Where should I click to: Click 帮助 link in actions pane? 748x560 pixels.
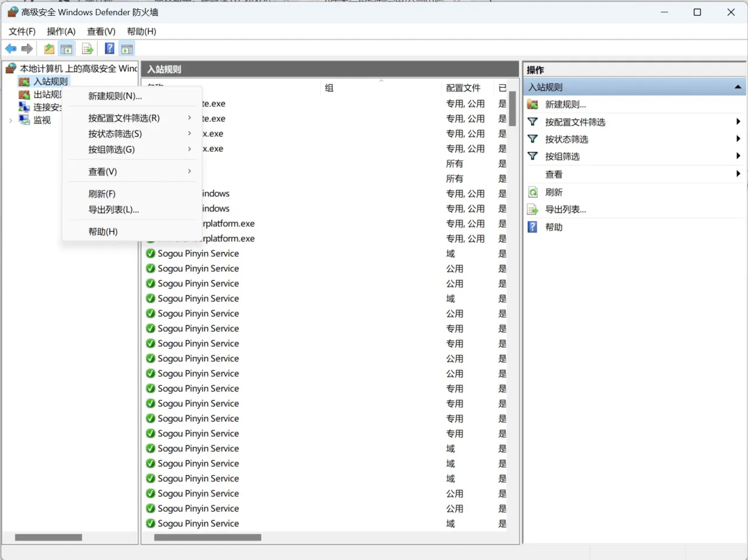553,227
